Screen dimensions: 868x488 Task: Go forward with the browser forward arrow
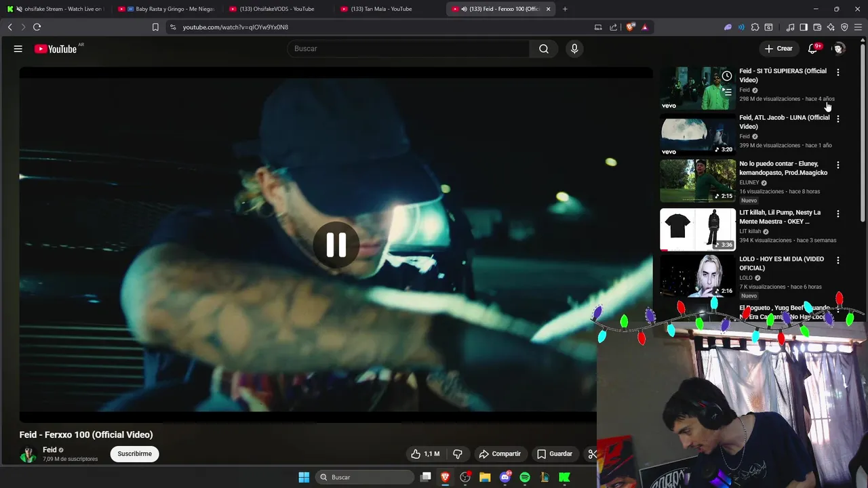23,27
